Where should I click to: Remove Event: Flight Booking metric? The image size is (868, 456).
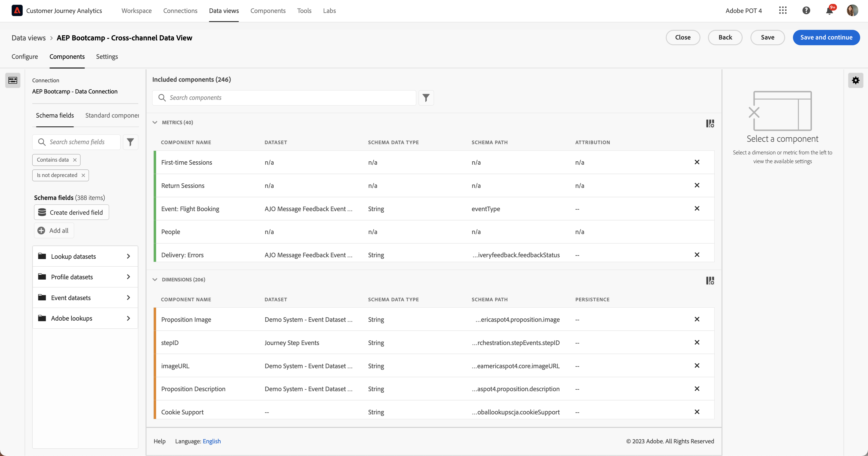[697, 208]
